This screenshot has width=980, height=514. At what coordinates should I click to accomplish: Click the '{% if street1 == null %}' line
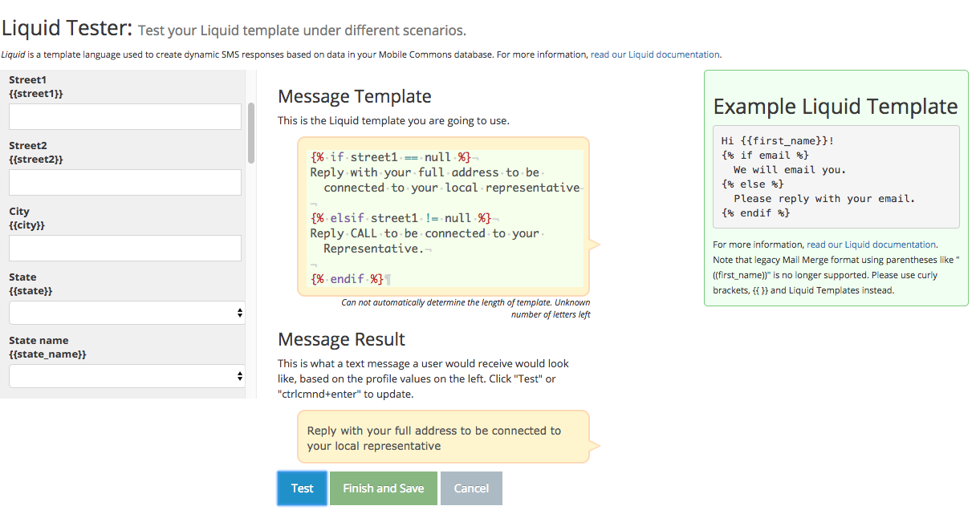click(390, 157)
